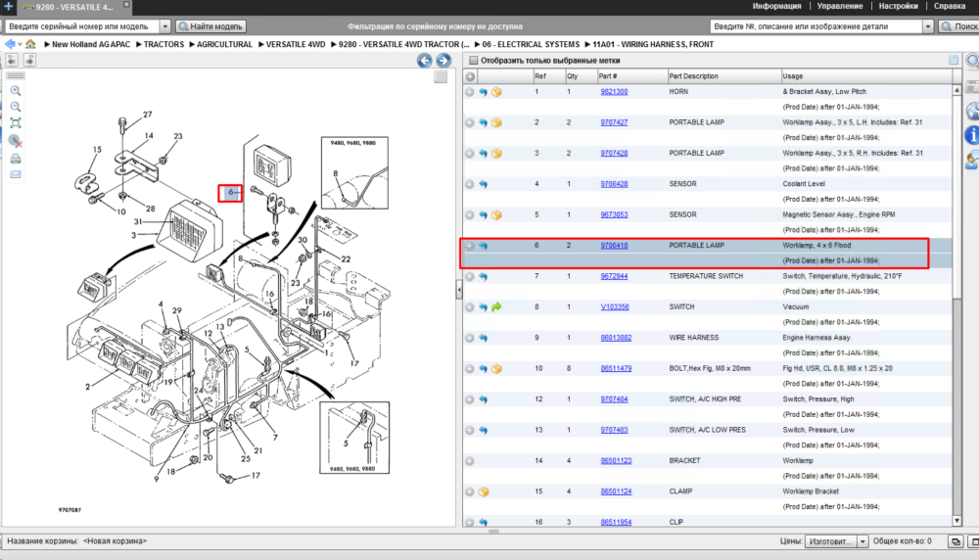
Task: Add WIRE HARNESS row to basket
Action: click(x=470, y=338)
